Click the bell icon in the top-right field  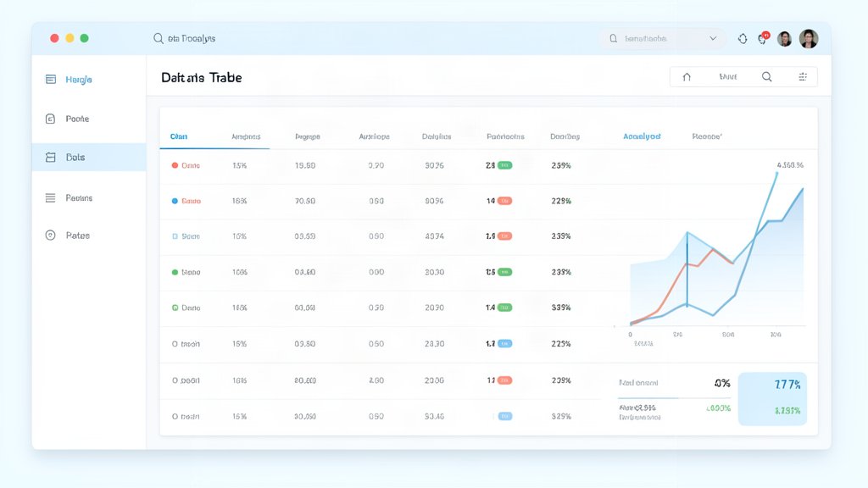[x=614, y=38]
